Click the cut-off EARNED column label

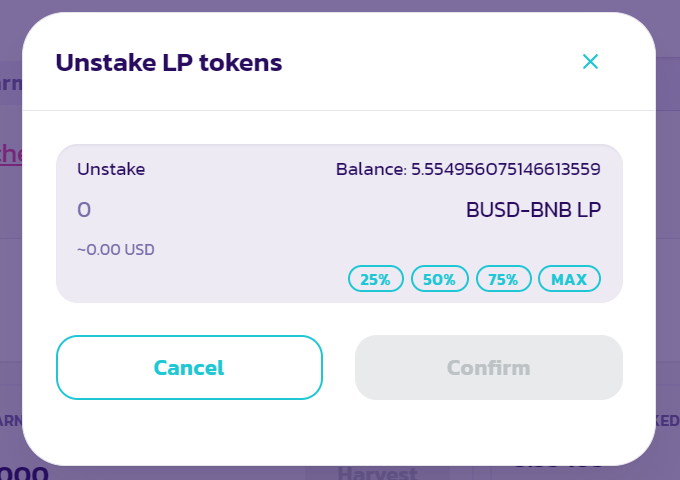point(11,421)
